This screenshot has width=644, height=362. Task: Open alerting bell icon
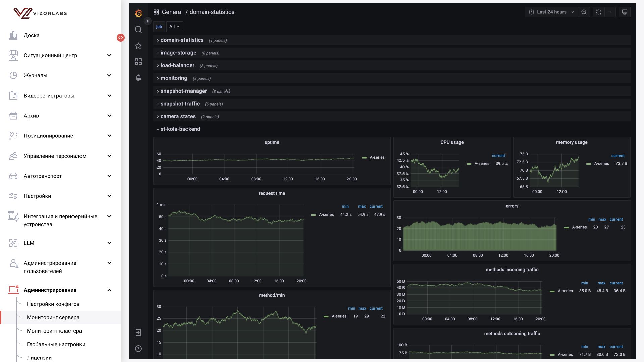click(x=138, y=78)
